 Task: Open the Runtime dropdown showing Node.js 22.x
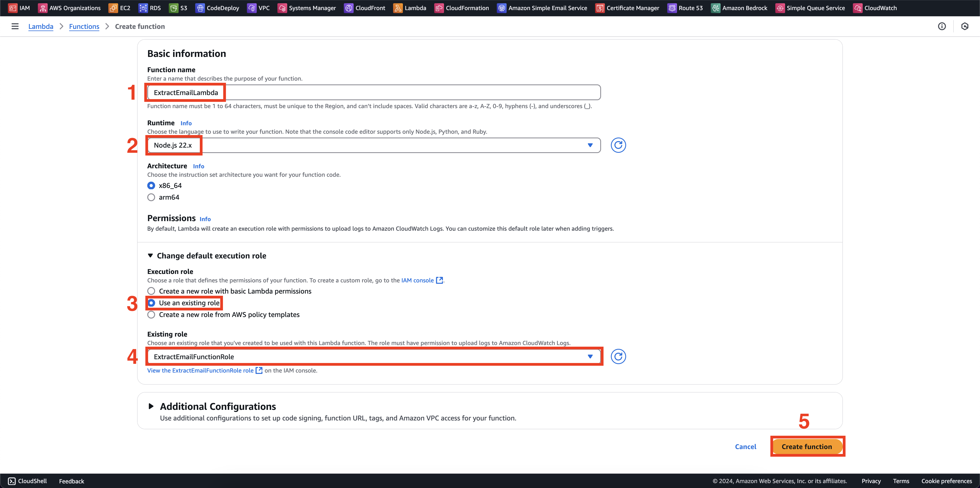pos(374,145)
